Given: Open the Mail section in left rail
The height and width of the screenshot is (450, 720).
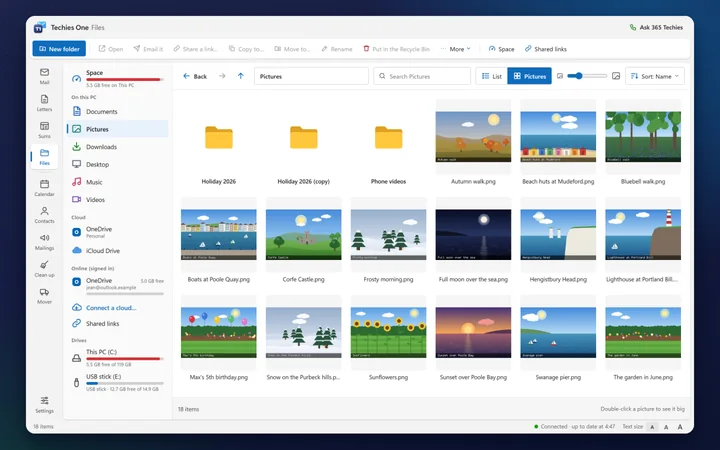Looking at the screenshot, I should [x=44, y=76].
